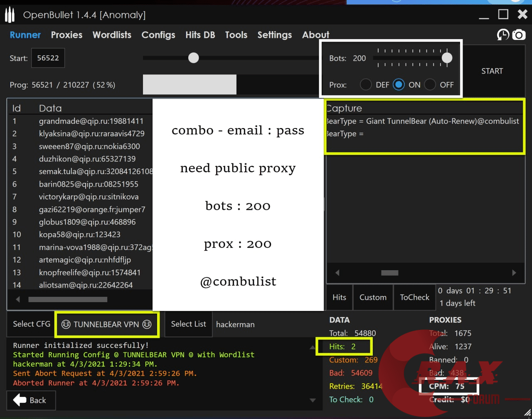Viewport: 532px width, 419px height.
Task: Click the screenshot camera icon
Action: tap(519, 35)
